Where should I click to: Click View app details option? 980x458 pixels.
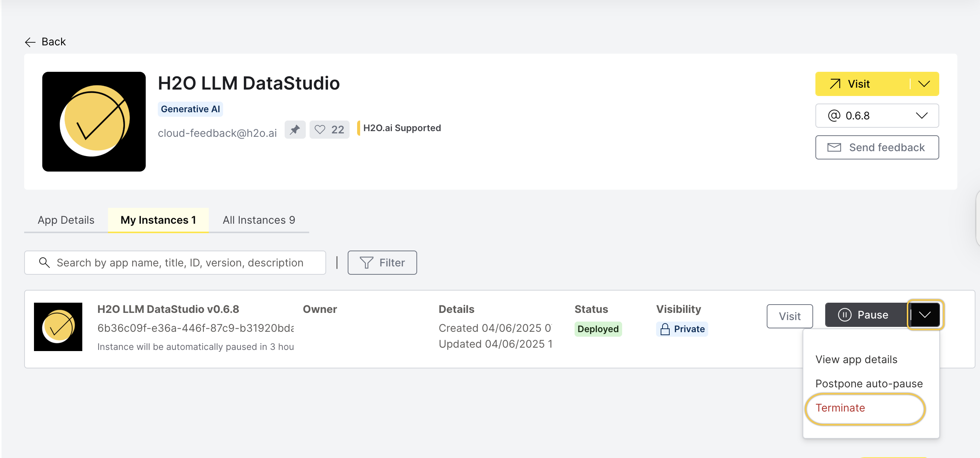pos(856,360)
